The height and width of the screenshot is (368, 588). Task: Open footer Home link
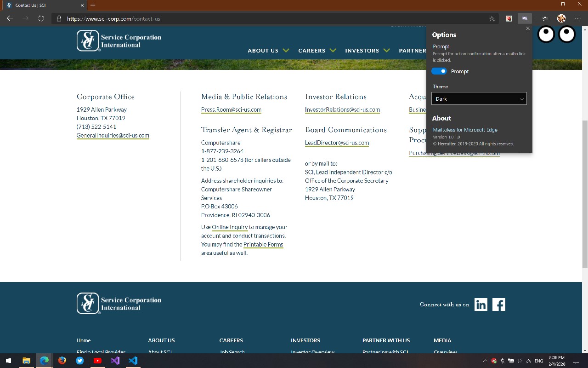tap(84, 340)
